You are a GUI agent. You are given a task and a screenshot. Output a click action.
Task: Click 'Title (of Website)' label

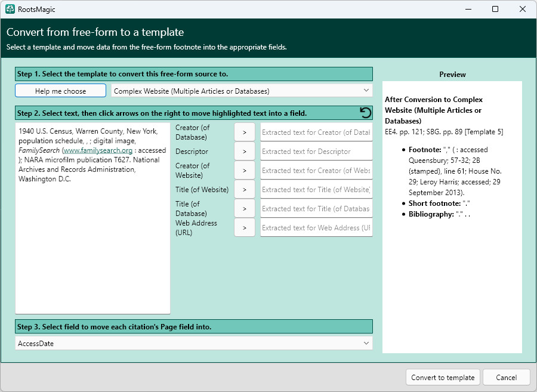[202, 190]
